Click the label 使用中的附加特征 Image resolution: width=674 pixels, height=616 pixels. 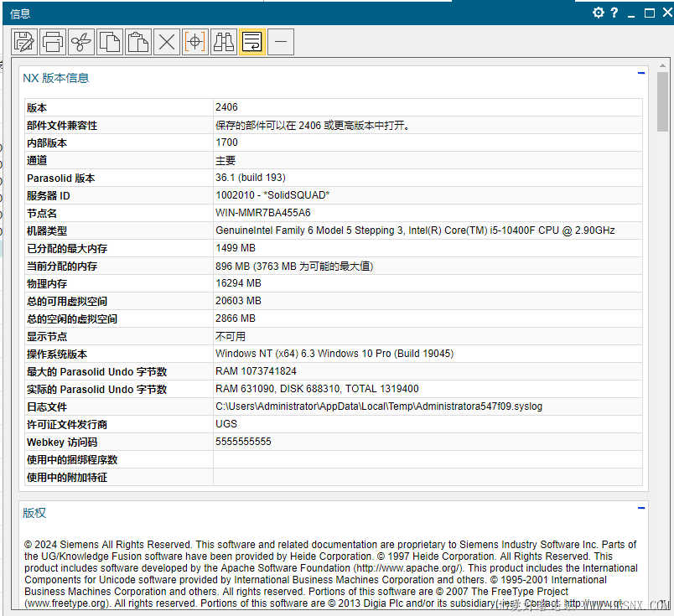coord(67,477)
